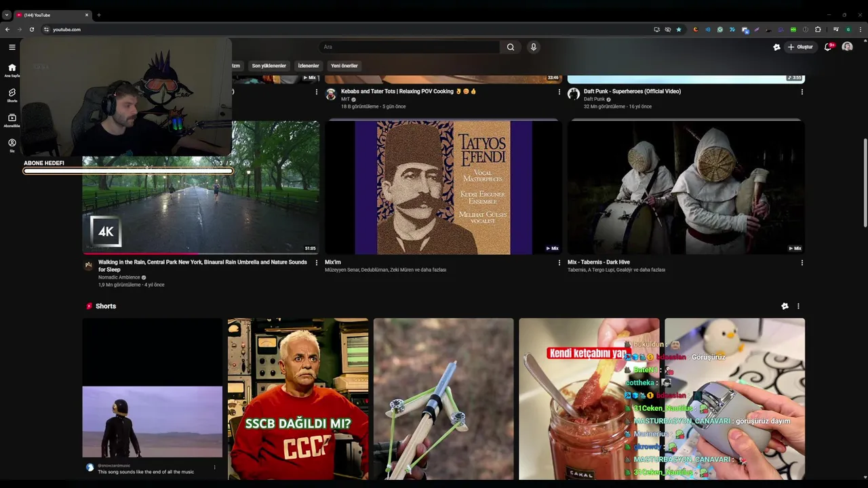This screenshot has height=488, width=868.
Task: Open the Mix'im title link
Action: pyautogui.click(x=333, y=262)
